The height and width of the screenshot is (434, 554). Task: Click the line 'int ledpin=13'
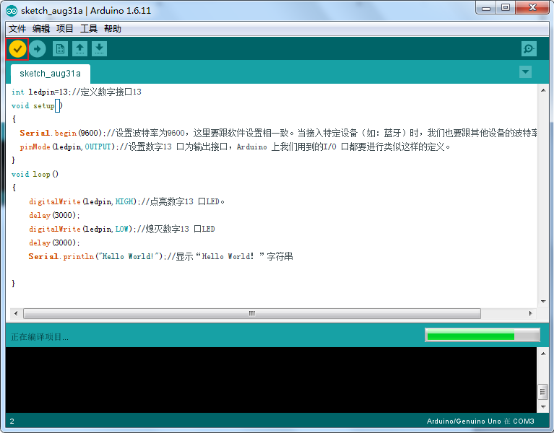(x=76, y=92)
